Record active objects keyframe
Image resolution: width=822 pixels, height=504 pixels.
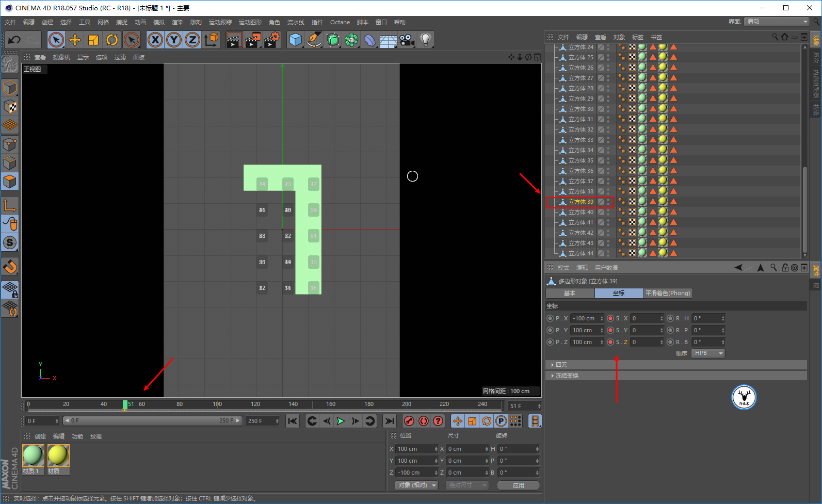(x=409, y=421)
